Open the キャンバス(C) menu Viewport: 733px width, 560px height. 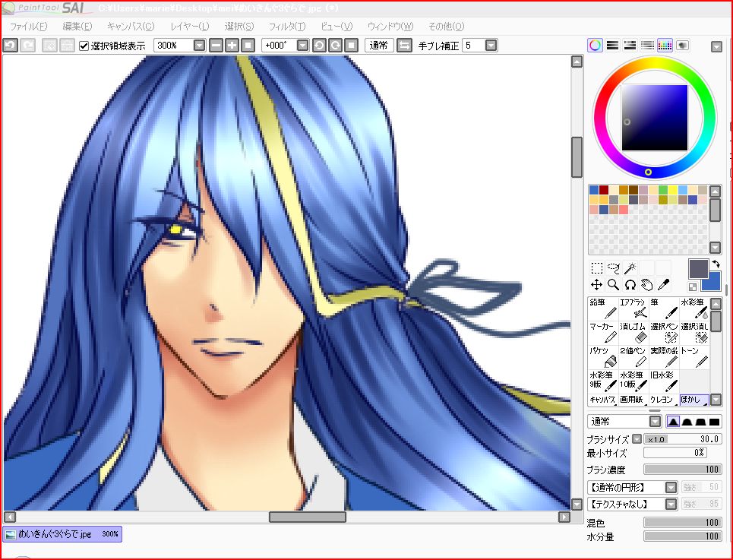131,27
